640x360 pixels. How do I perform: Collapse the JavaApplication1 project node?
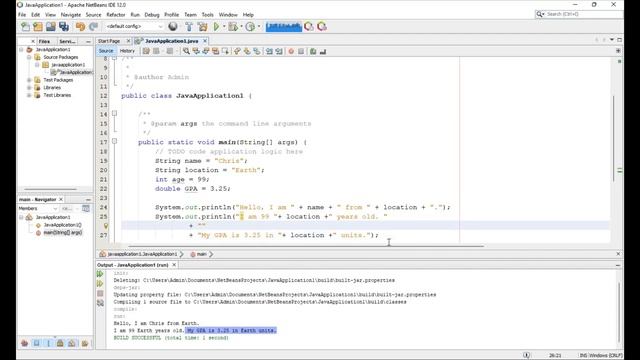click(x=22, y=50)
